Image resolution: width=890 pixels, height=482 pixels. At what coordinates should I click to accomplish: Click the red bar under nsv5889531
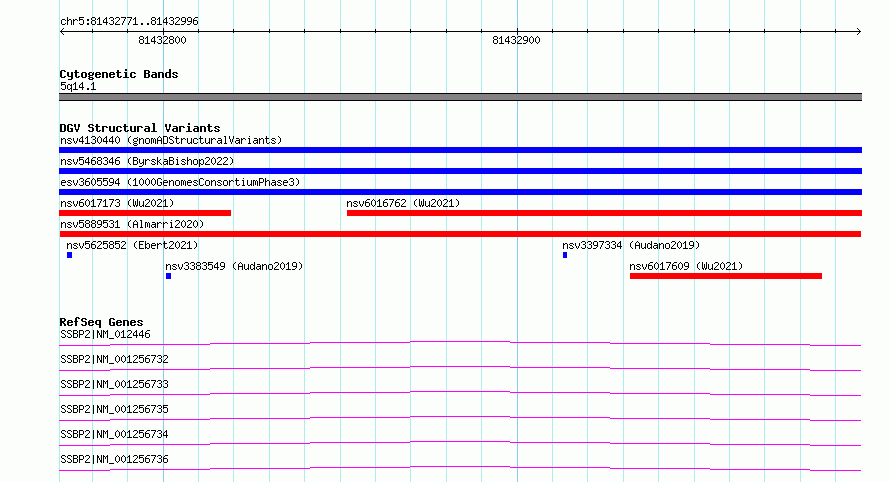pos(460,234)
